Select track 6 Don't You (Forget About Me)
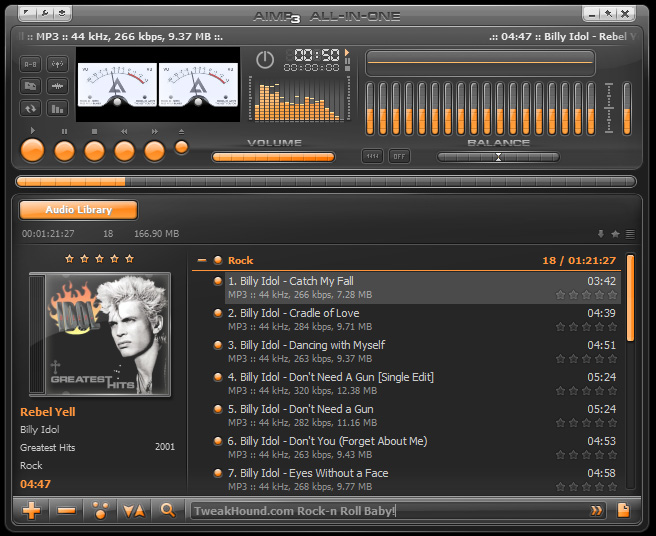Viewport: 656px width, 536px height. tap(423, 448)
